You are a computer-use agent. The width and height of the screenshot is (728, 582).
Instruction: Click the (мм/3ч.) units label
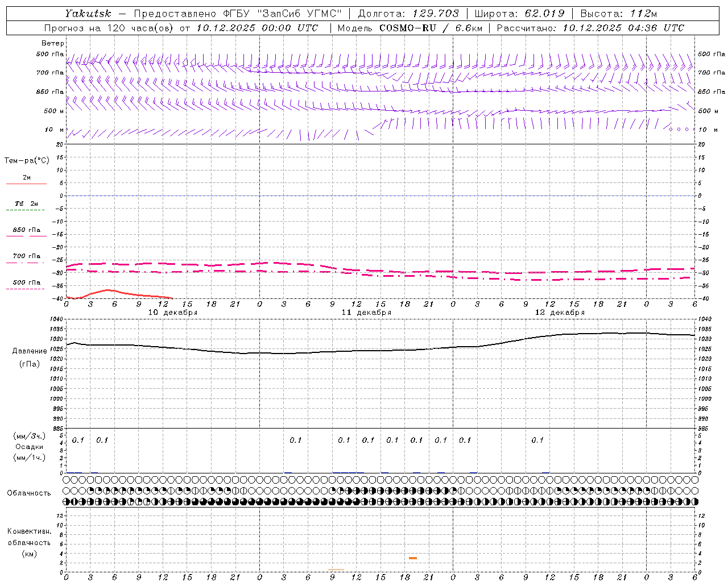point(30,436)
